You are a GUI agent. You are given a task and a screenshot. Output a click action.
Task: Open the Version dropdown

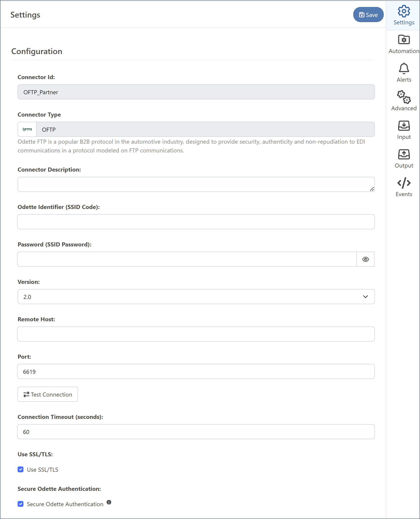pyautogui.click(x=196, y=297)
